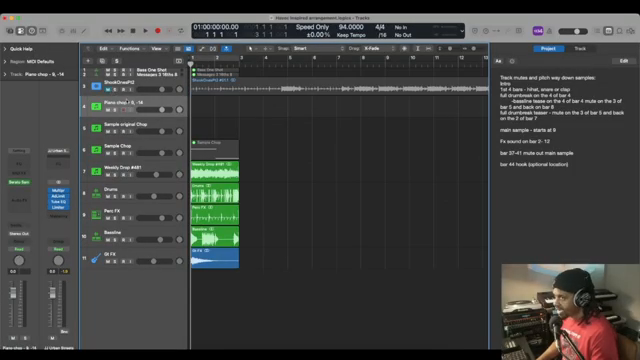640x360 pixels.
Task: Toggle the global Solo S button in track header
Action: (116, 61)
